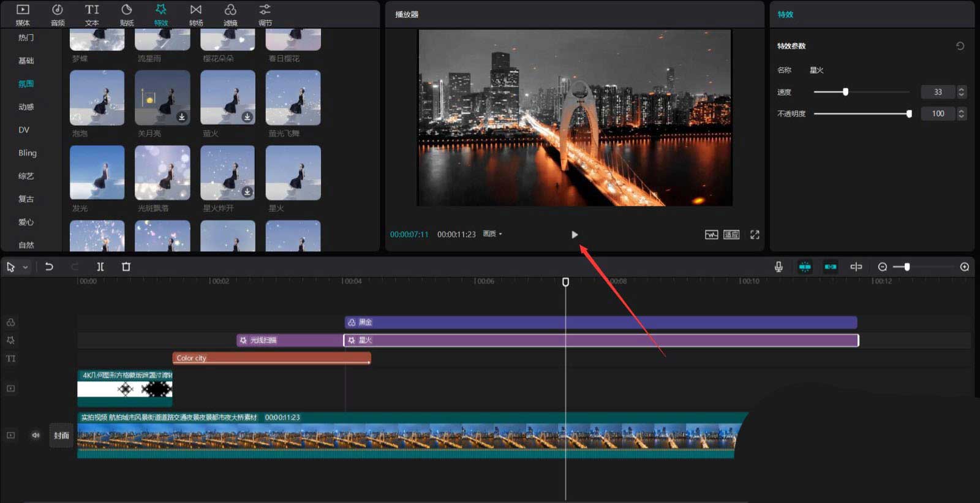Undo the last action in the timeline toolbar
The height and width of the screenshot is (503, 980).
pyautogui.click(x=49, y=267)
